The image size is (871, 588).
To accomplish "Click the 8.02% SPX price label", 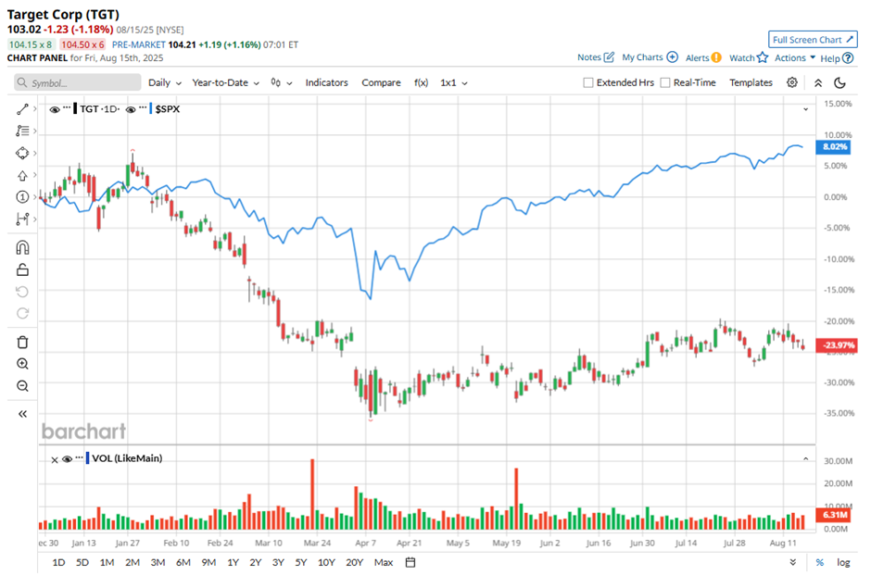I will 831,147.
